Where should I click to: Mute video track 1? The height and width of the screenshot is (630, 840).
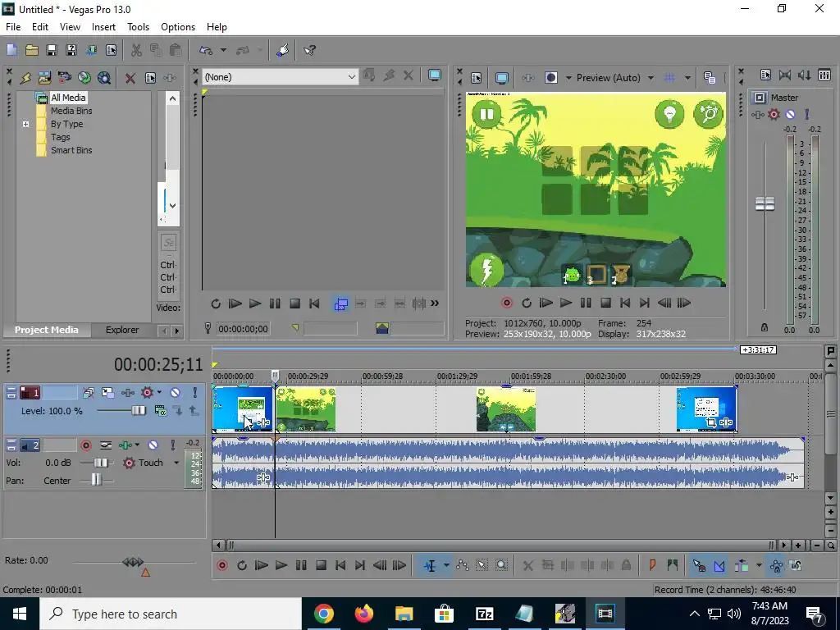176,393
